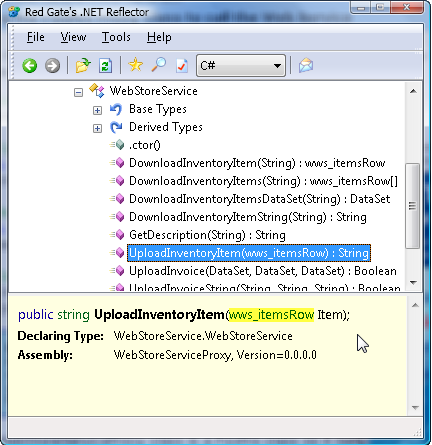The width and height of the screenshot is (432, 445).
Task: Click the green Refresh toolbar icon
Action: point(105,65)
